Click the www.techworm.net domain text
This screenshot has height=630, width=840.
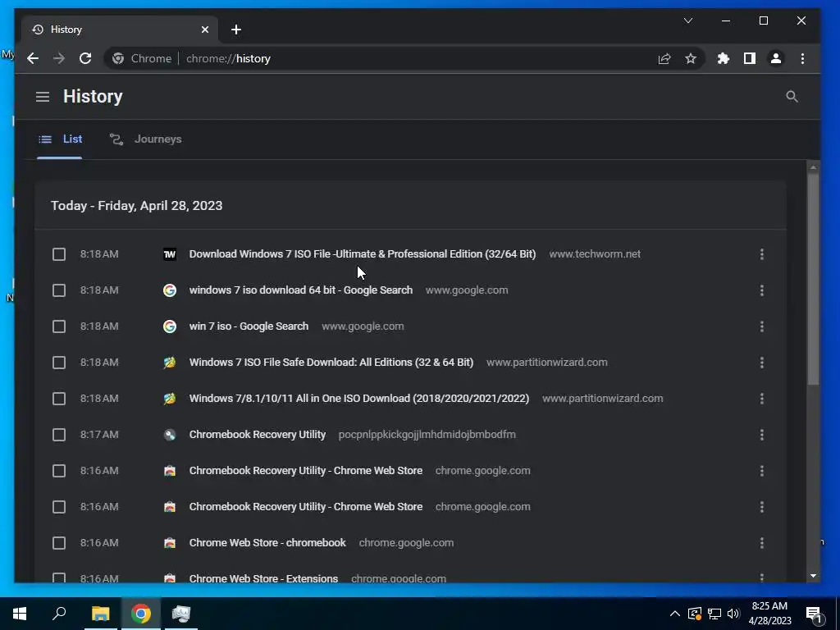point(595,254)
